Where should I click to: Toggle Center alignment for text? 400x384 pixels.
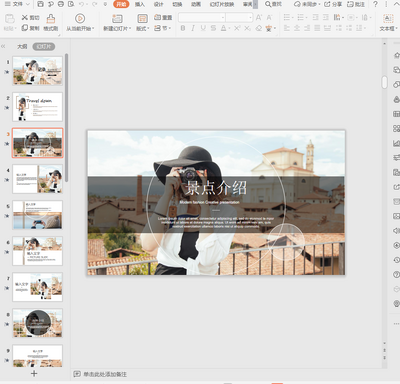(297, 28)
